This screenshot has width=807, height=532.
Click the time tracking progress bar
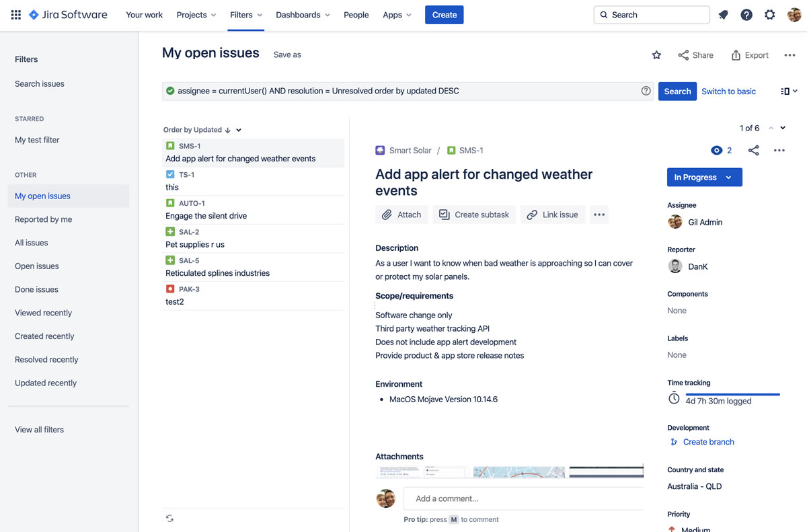pyautogui.click(x=732, y=395)
